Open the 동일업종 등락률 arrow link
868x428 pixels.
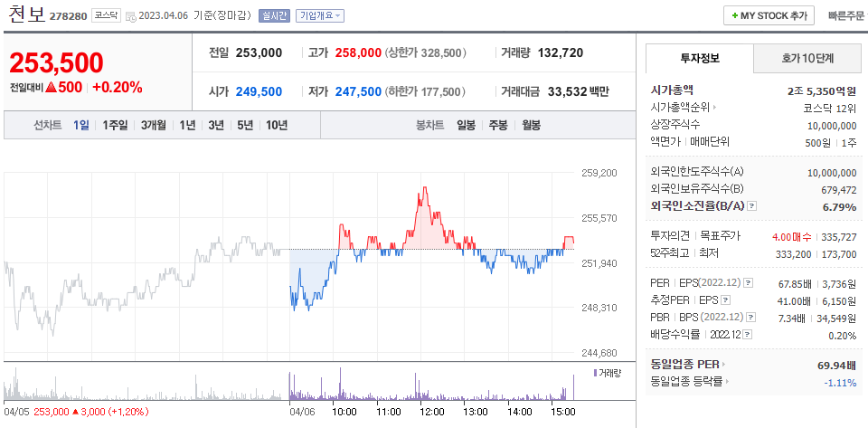tap(728, 382)
